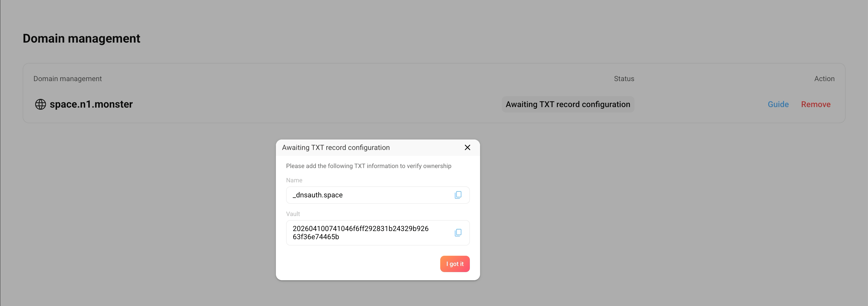Screen dimensions: 868x306
Task: Click the copy icon in the Name row
Action: [x=458, y=195]
